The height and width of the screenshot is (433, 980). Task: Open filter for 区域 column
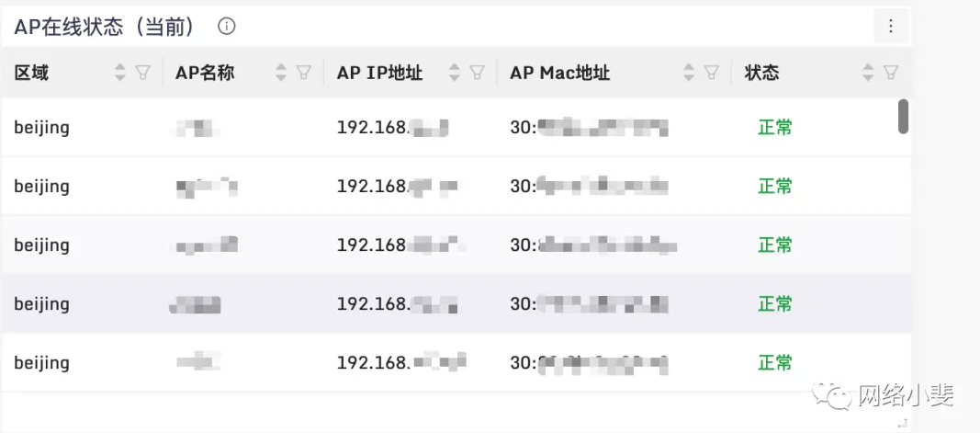pos(142,73)
